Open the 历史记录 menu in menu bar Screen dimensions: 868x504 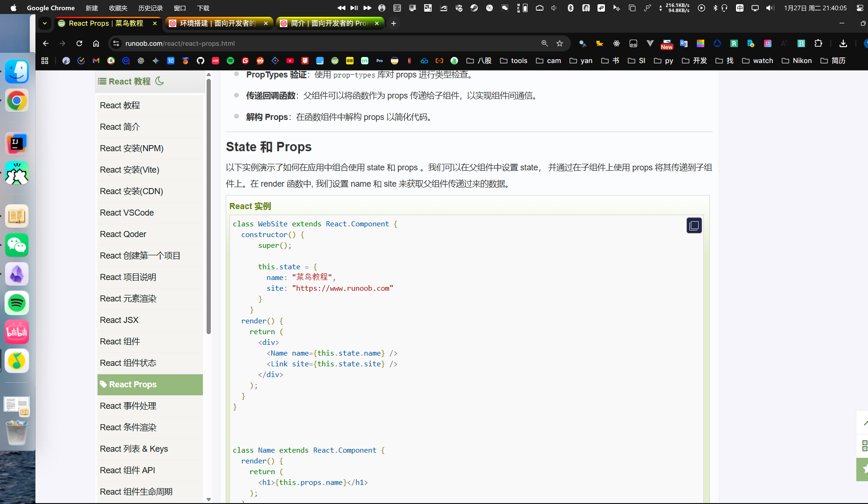pos(150,8)
